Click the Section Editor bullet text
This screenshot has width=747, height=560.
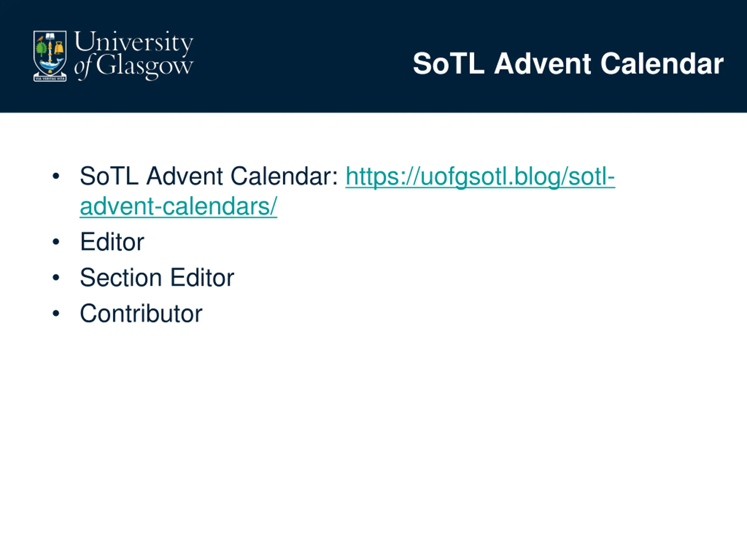click(157, 277)
